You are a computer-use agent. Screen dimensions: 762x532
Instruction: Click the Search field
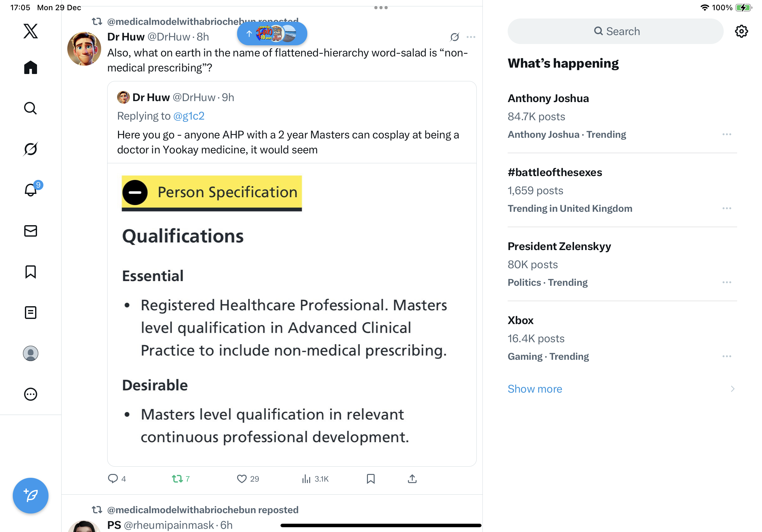click(x=615, y=31)
